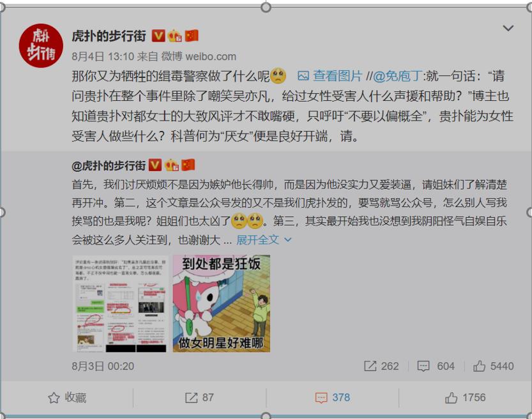Open the quoted post's comments showing 604
The height and width of the screenshot is (419, 532).
[423, 366]
